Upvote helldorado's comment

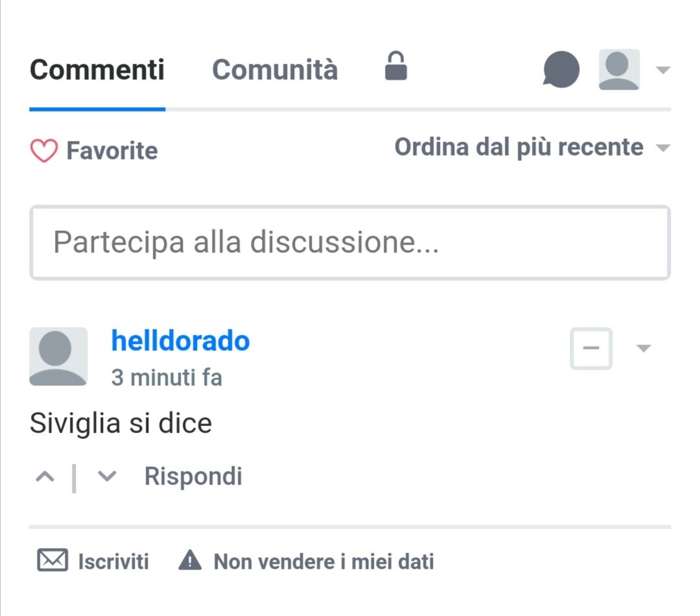coord(45,477)
